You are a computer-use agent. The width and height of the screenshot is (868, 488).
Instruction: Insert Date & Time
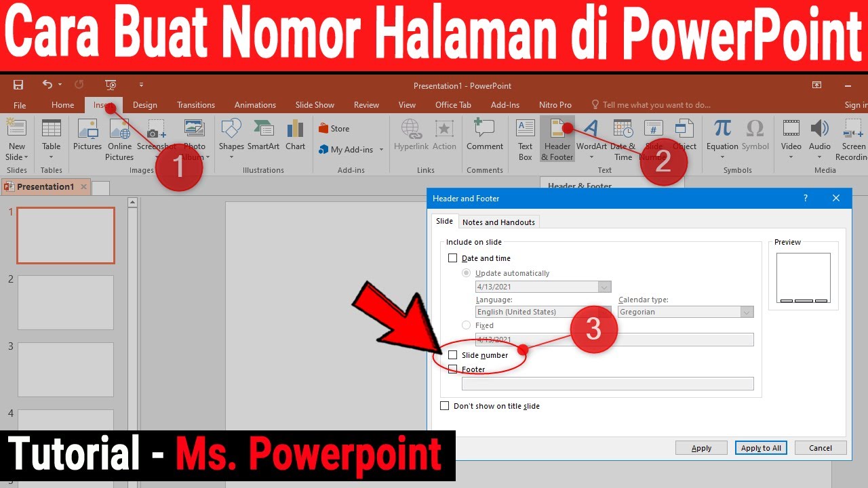pos(623,140)
